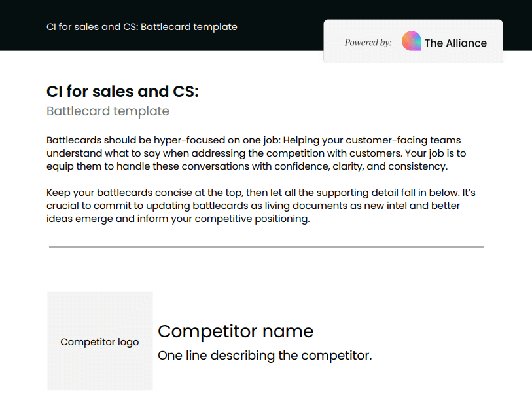Click the bold 'CI for sales and CS:' heading
This screenshot has height=393, width=532.
[x=122, y=91]
